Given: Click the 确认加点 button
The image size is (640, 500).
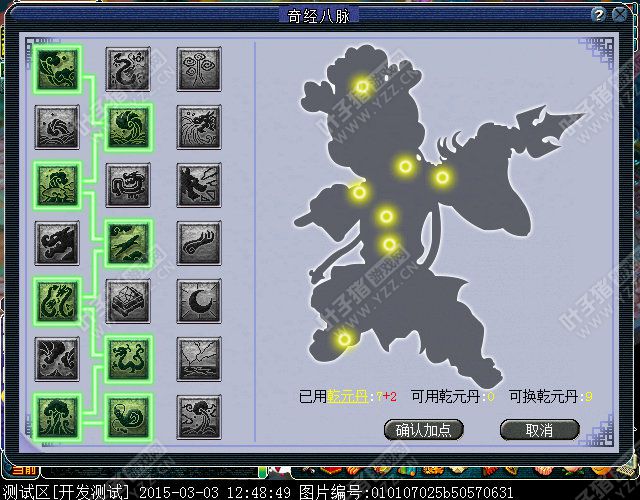Looking at the screenshot, I should point(424,430).
